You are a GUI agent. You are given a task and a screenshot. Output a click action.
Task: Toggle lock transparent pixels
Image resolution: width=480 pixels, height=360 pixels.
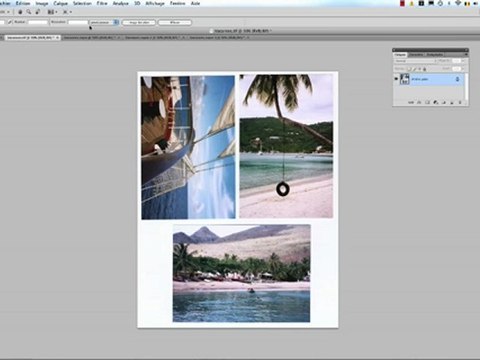click(x=409, y=69)
